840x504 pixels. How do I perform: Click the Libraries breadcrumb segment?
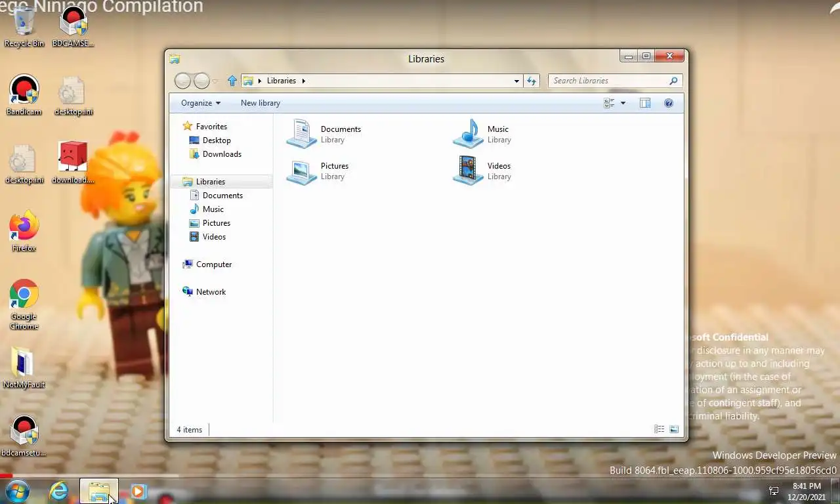[x=282, y=81]
